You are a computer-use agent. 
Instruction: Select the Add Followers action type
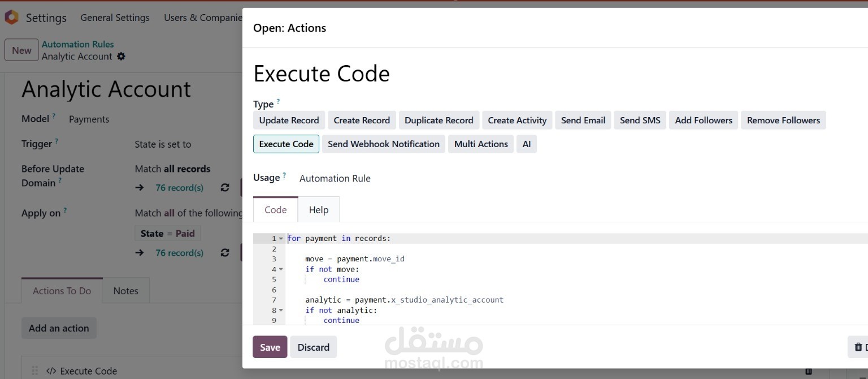click(704, 120)
